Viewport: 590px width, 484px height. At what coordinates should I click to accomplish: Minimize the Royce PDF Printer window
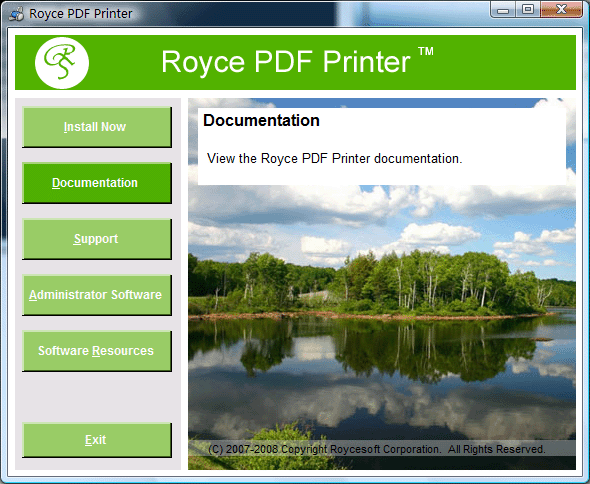click(503, 10)
